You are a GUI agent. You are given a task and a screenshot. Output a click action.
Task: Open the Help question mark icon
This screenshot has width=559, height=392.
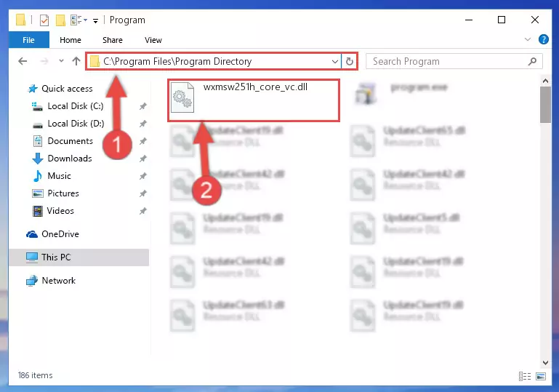coord(543,39)
